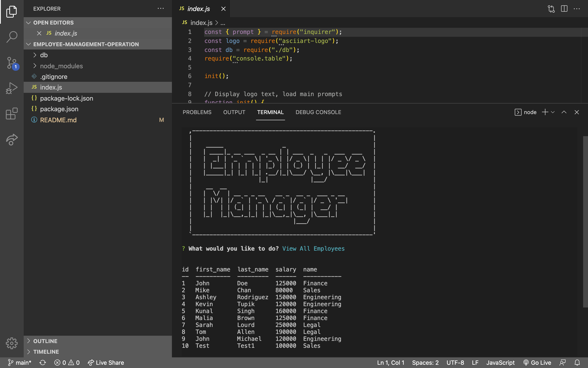Switch to the Output tab

(234, 112)
